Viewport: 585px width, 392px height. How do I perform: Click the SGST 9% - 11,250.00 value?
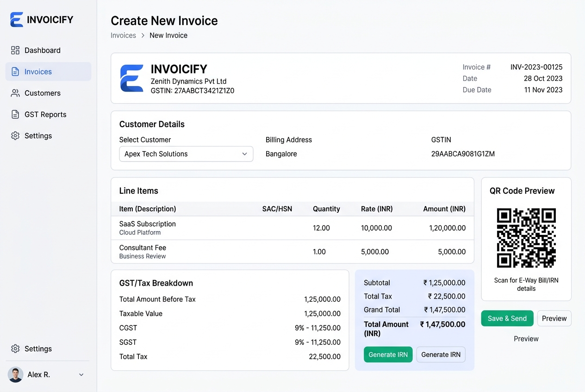pos(317,342)
